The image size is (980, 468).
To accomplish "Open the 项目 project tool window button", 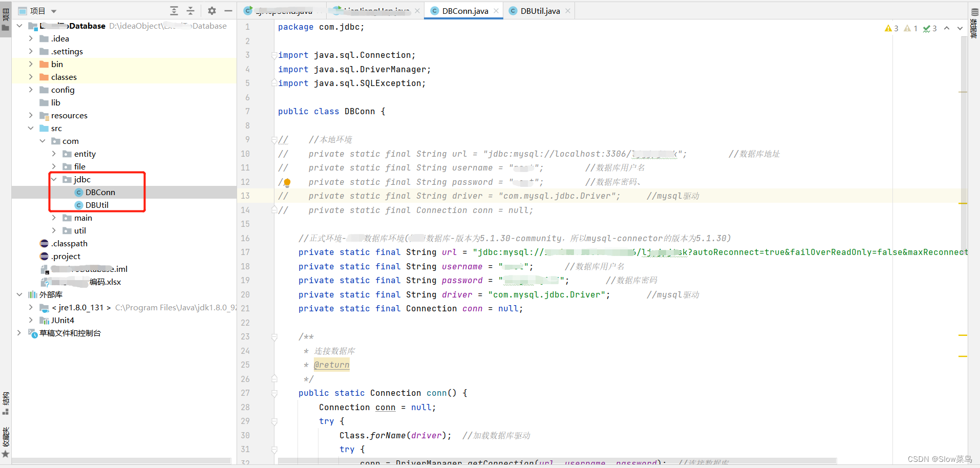I will pos(6,19).
